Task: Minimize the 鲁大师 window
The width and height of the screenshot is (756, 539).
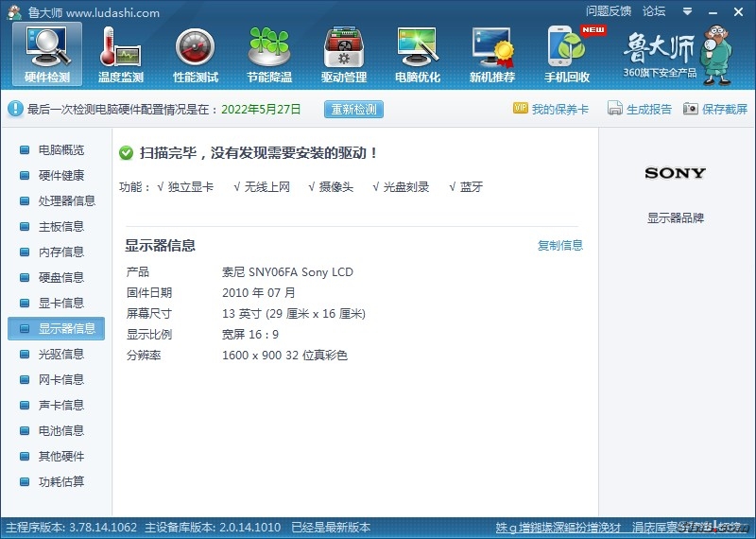Action: (713, 12)
